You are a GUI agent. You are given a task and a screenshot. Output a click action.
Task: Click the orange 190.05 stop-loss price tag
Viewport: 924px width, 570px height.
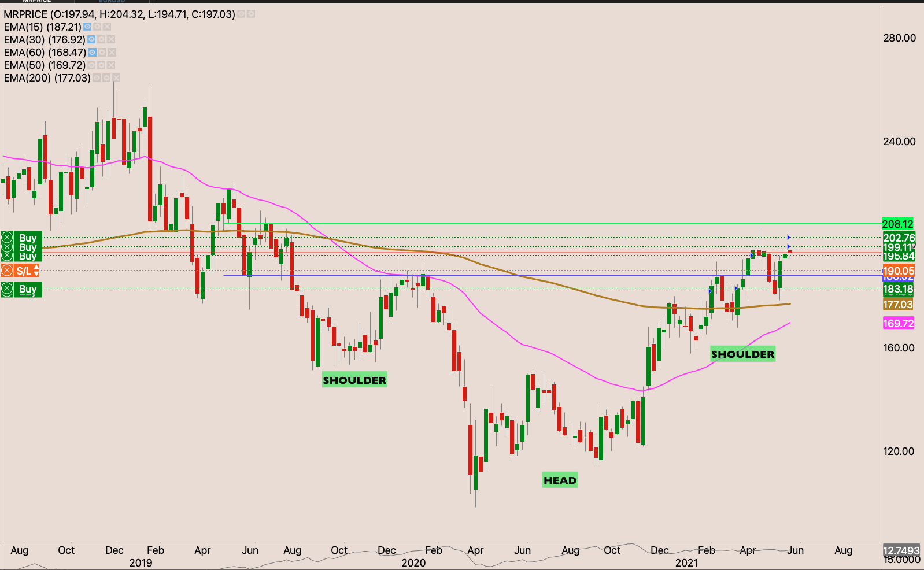pos(898,271)
